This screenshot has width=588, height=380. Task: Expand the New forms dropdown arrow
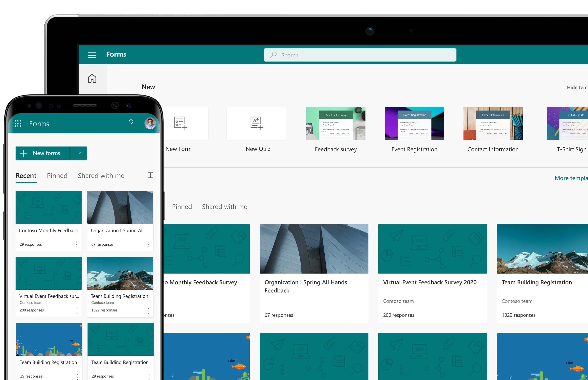pos(79,153)
